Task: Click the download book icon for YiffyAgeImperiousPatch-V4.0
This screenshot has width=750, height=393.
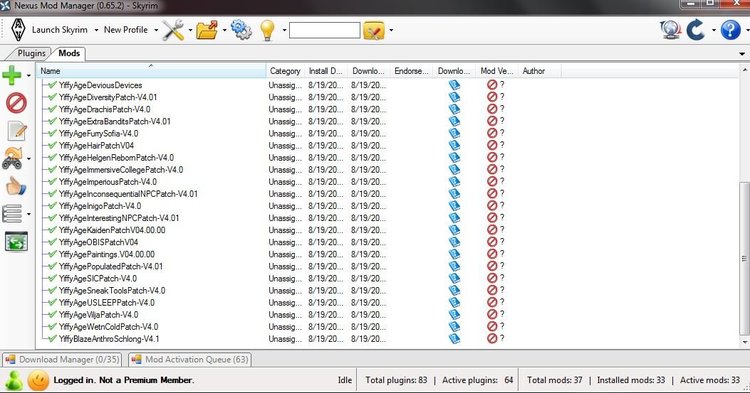Action: (454, 182)
